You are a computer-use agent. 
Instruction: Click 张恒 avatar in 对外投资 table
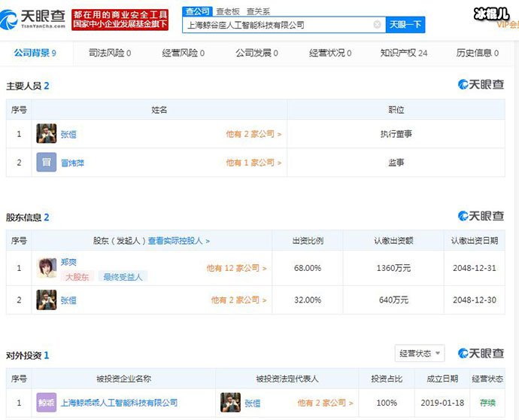[230, 403]
